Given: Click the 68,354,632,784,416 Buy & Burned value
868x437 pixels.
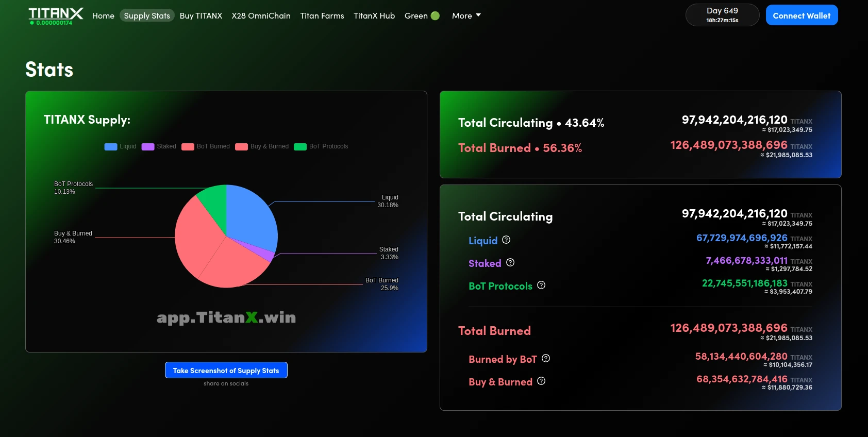Looking at the screenshot, I should pyautogui.click(x=742, y=379).
